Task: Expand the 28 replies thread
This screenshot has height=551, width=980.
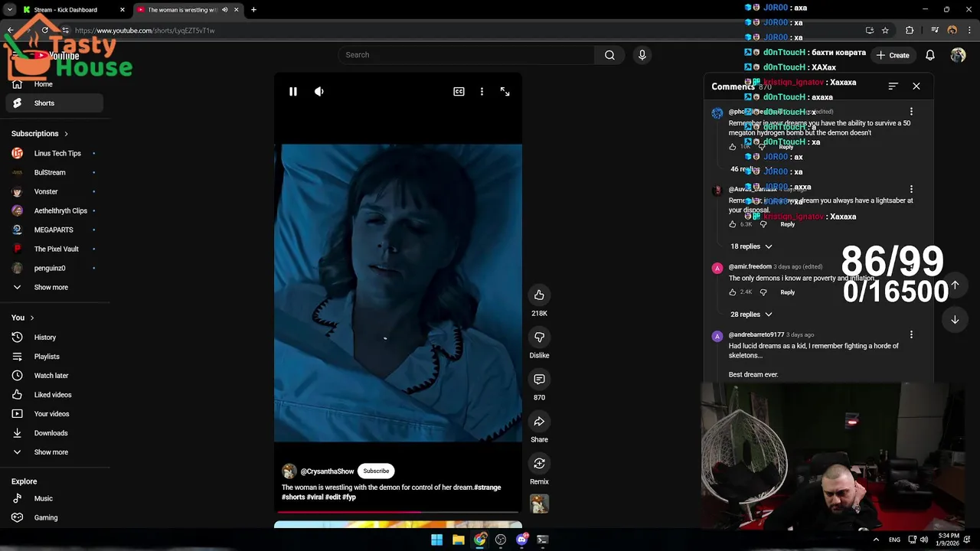Action: coord(751,315)
